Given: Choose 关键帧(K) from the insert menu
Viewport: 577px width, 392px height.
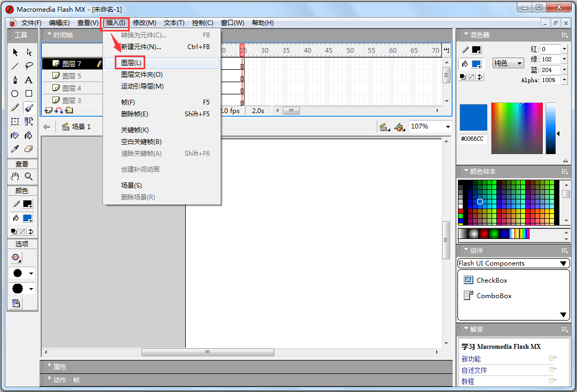Looking at the screenshot, I should point(162,130).
